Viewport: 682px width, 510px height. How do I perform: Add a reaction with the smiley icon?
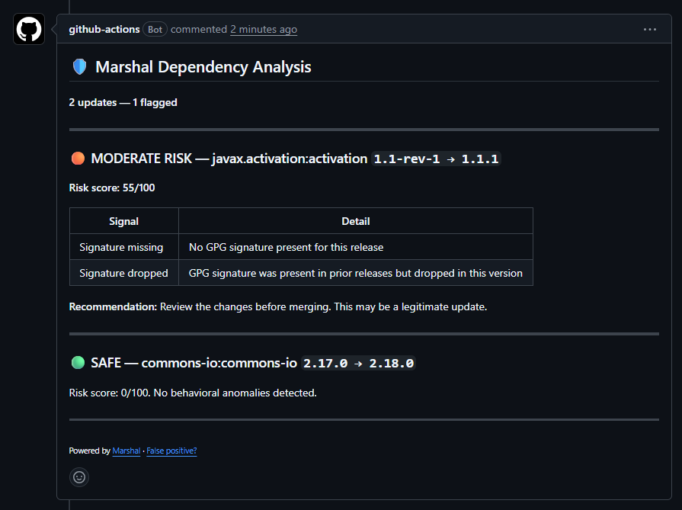[x=79, y=477]
